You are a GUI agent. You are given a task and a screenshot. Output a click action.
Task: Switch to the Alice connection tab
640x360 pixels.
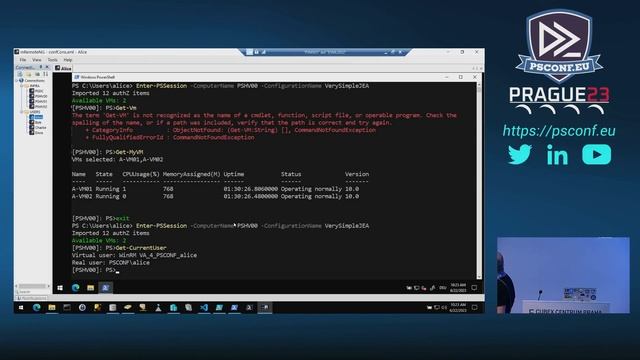pyautogui.click(x=63, y=68)
